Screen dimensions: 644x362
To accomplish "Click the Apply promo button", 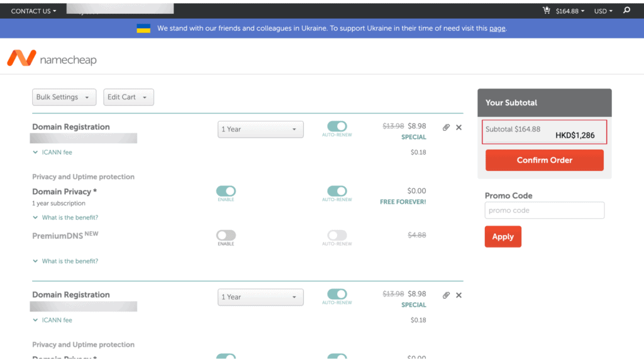I will pos(502,236).
